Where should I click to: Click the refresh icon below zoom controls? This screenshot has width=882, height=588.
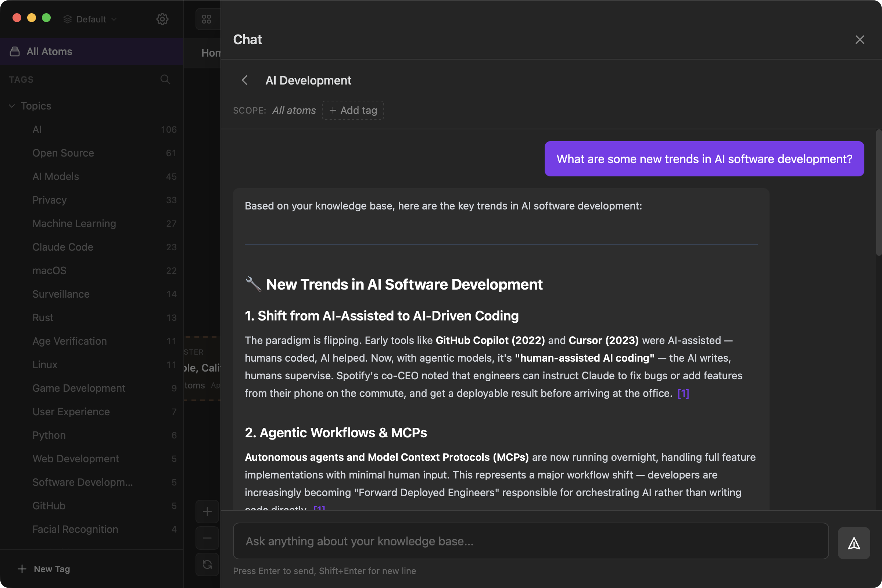point(207,564)
